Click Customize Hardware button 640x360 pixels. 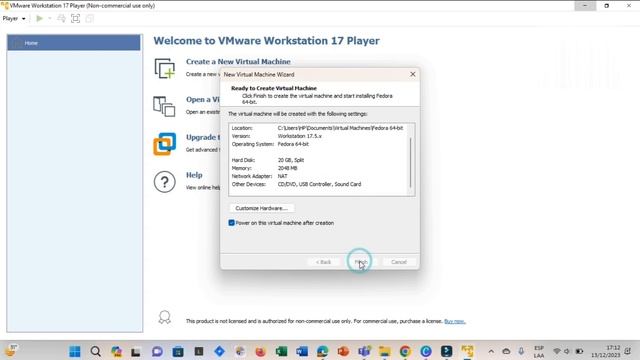(262, 208)
